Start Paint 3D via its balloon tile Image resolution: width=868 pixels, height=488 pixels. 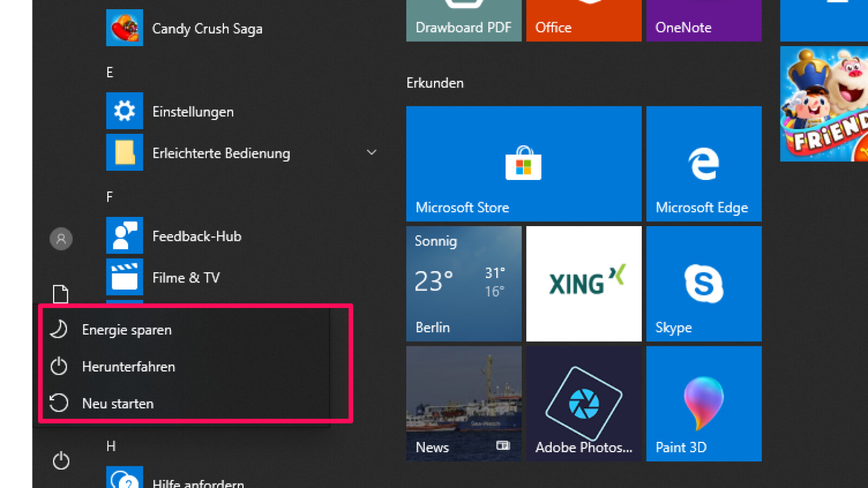704,404
